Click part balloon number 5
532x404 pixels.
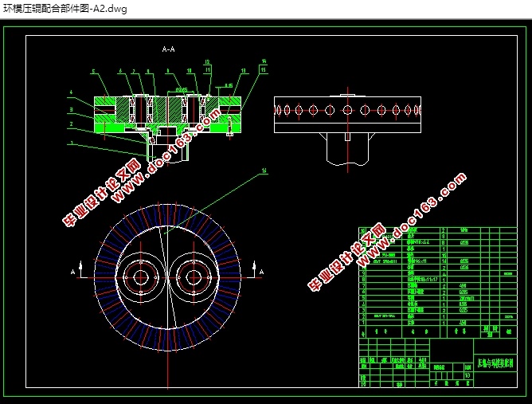pos(93,71)
